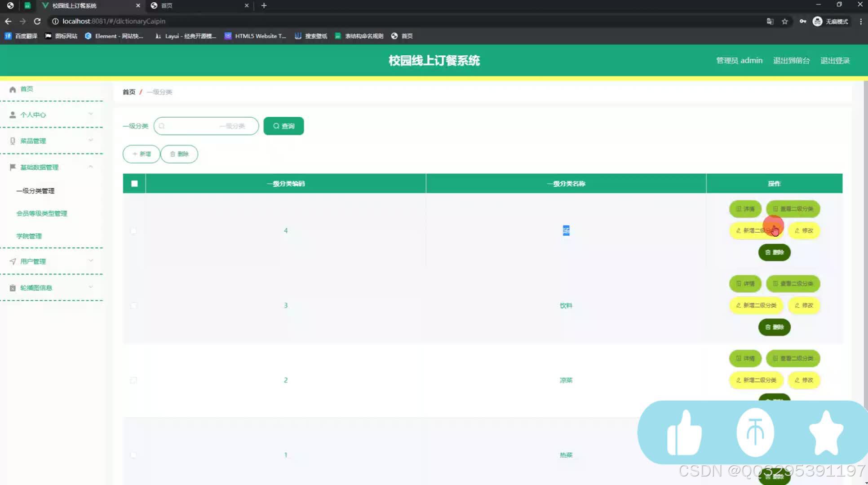Open a new browser tab with plus
The image size is (868, 485).
tap(264, 5)
